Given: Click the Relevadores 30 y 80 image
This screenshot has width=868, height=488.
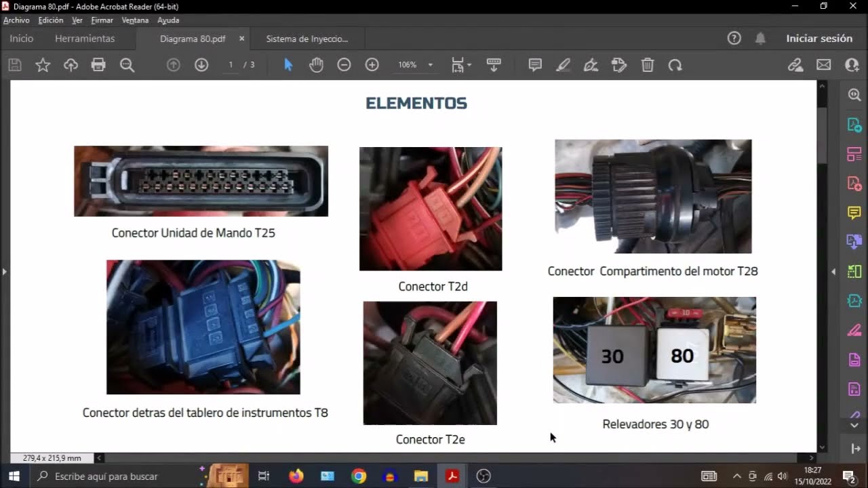Looking at the screenshot, I should [654, 350].
